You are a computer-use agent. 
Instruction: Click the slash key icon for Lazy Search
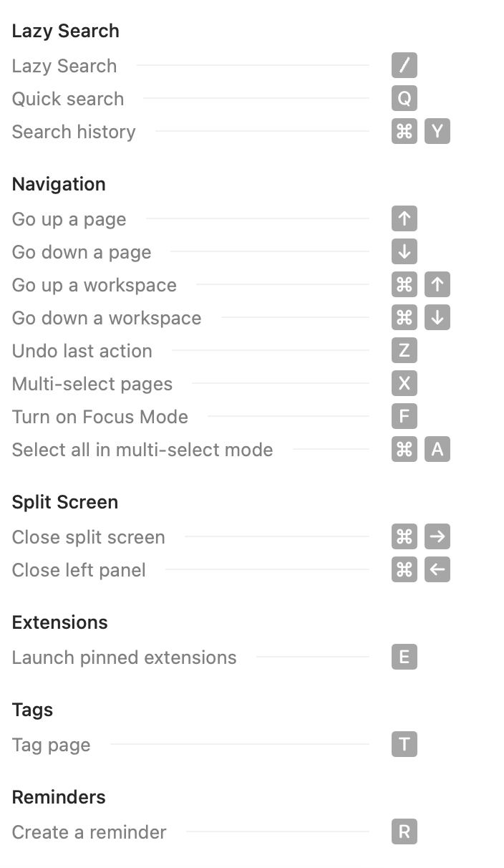point(404,66)
